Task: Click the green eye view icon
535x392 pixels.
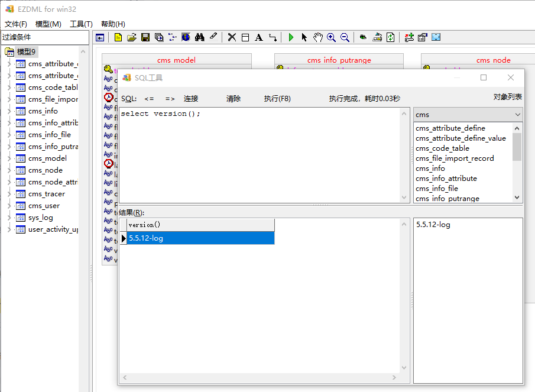Action: coord(364,37)
